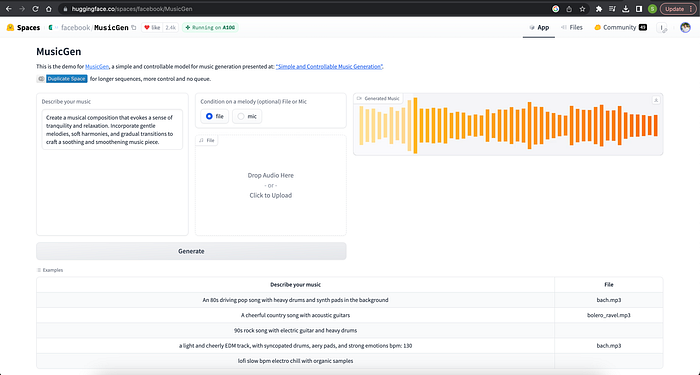Viewport: 700px width, 375px height.
Task: Open the MusicGen hyperlink in description
Action: (x=97, y=67)
